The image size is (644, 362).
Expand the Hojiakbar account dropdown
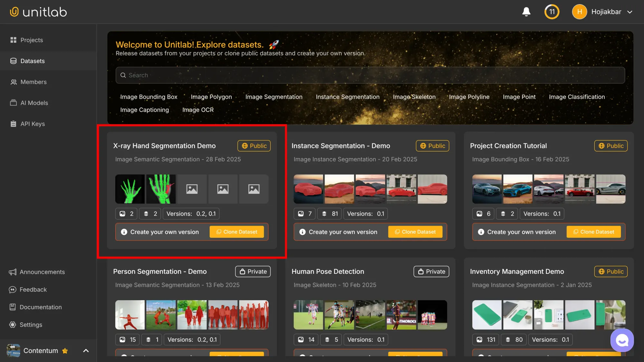point(630,12)
